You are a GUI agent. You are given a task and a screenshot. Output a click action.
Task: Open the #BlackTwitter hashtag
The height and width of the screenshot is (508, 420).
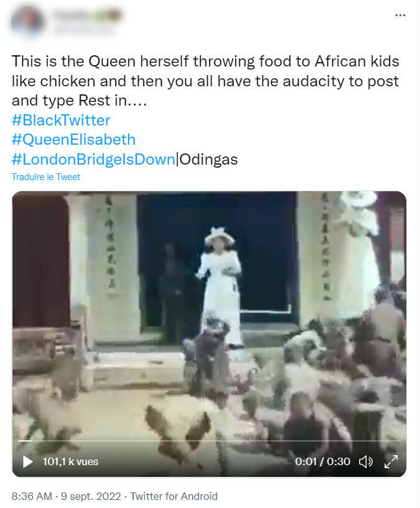click(x=61, y=120)
